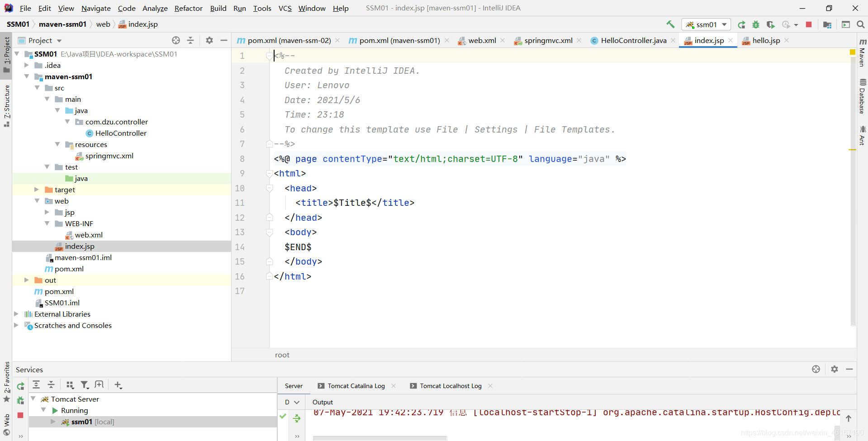868x441 pixels.
Task: Collapse the WEB-INF folder
Action: (x=47, y=223)
